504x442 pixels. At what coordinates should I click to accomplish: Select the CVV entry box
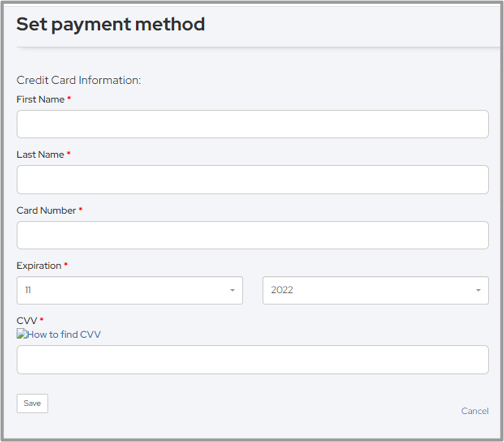click(x=253, y=359)
